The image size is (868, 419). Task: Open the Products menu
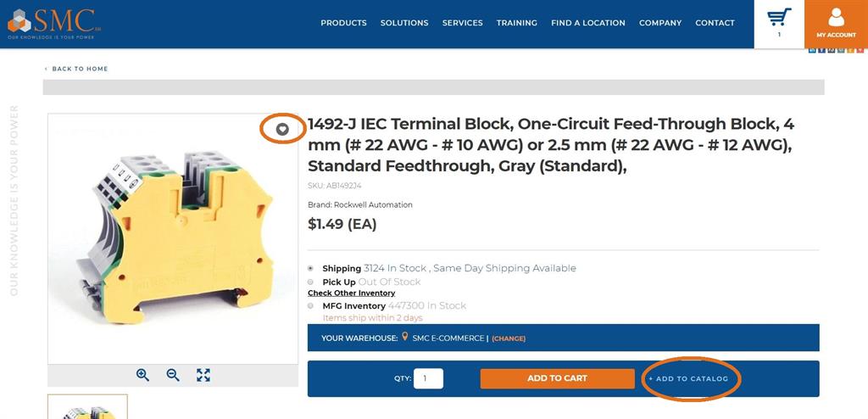pyautogui.click(x=343, y=23)
